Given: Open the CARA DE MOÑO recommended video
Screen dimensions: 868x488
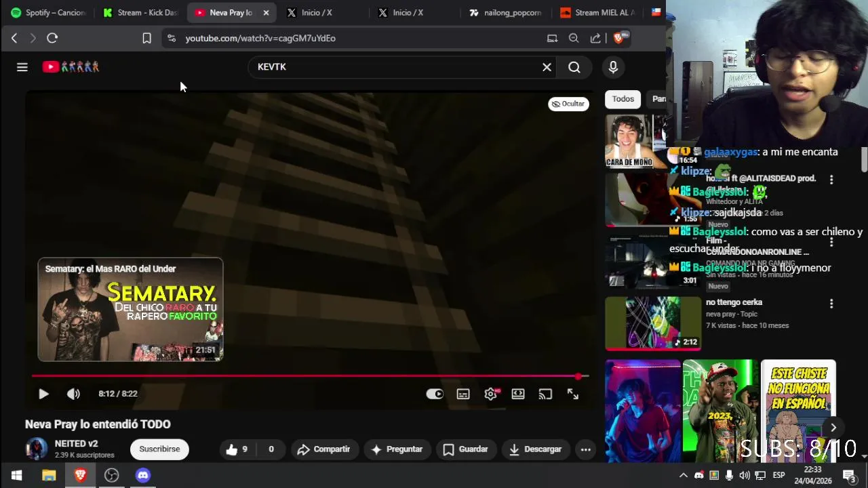Looking at the screenshot, I should (636, 141).
